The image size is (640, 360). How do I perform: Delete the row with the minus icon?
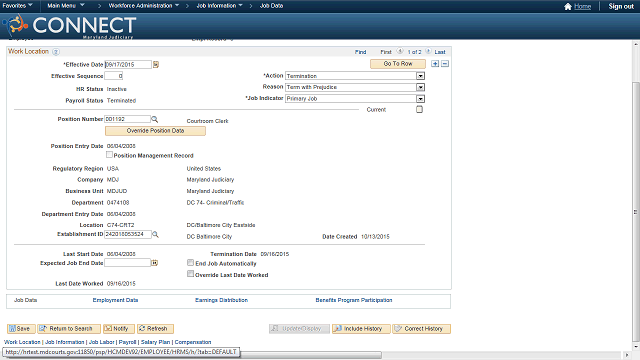pos(445,64)
